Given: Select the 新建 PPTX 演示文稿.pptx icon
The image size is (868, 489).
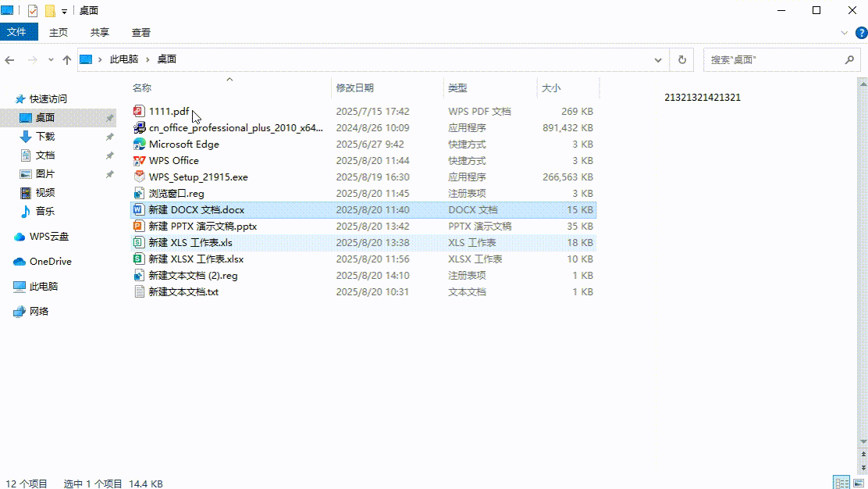Looking at the screenshot, I should 139,227.
